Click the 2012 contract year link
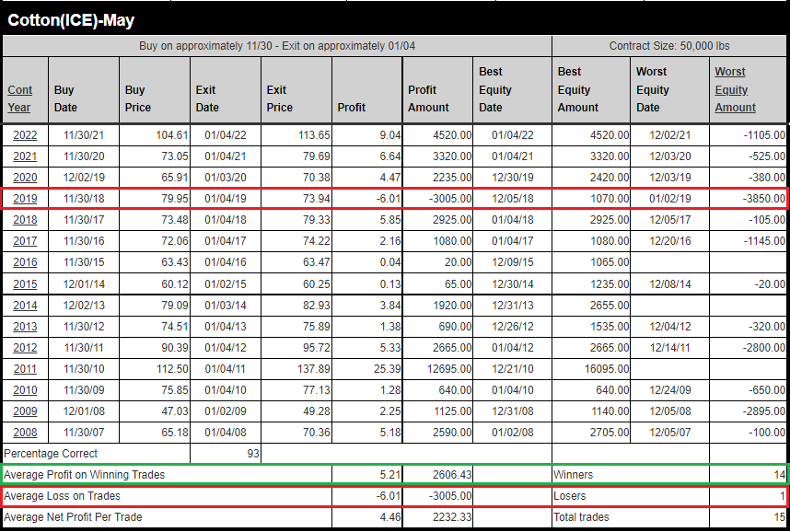Viewport: 790px width, 532px height. [25, 348]
